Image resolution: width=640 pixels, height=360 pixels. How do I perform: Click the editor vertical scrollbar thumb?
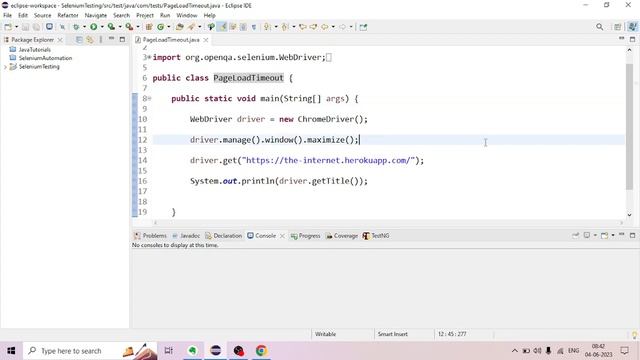tap(629, 127)
